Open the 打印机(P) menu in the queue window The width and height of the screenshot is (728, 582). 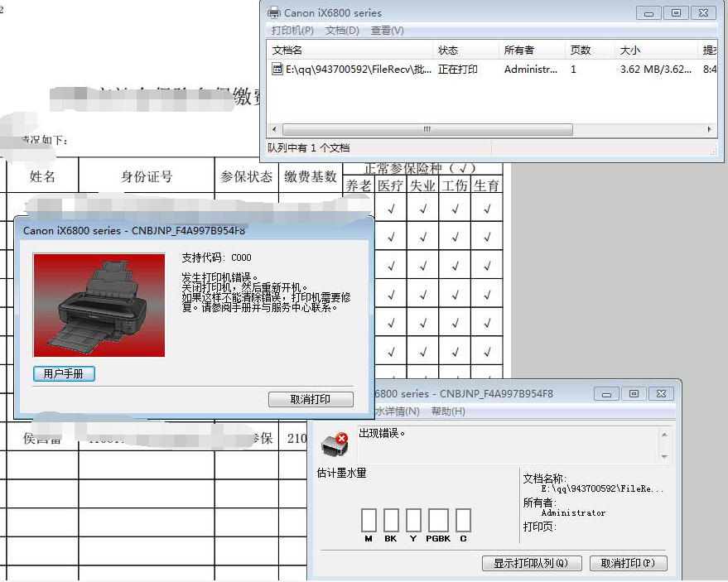292,31
